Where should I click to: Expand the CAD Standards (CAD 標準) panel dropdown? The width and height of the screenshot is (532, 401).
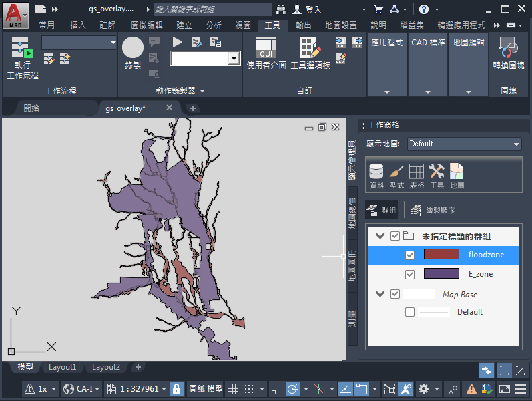(x=427, y=92)
